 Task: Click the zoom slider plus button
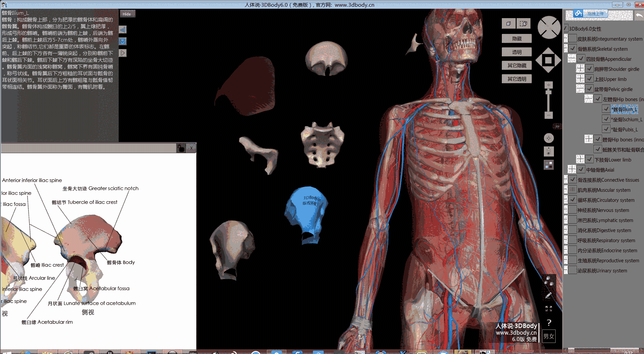[x=549, y=85]
